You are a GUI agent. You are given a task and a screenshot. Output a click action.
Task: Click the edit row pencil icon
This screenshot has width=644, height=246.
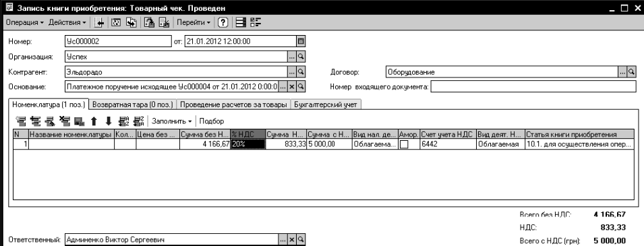(x=50, y=121)
